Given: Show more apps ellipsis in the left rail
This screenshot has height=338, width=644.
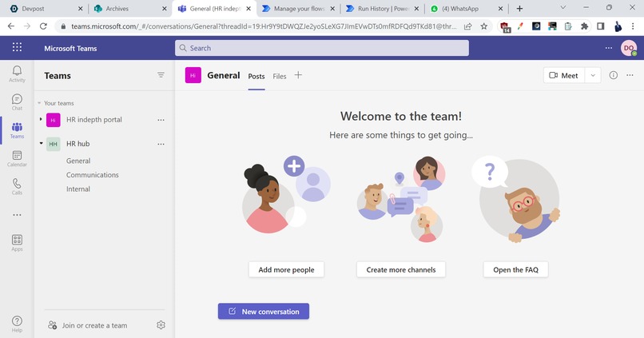Looking at the screenshot, I should (x=17, y=215).
